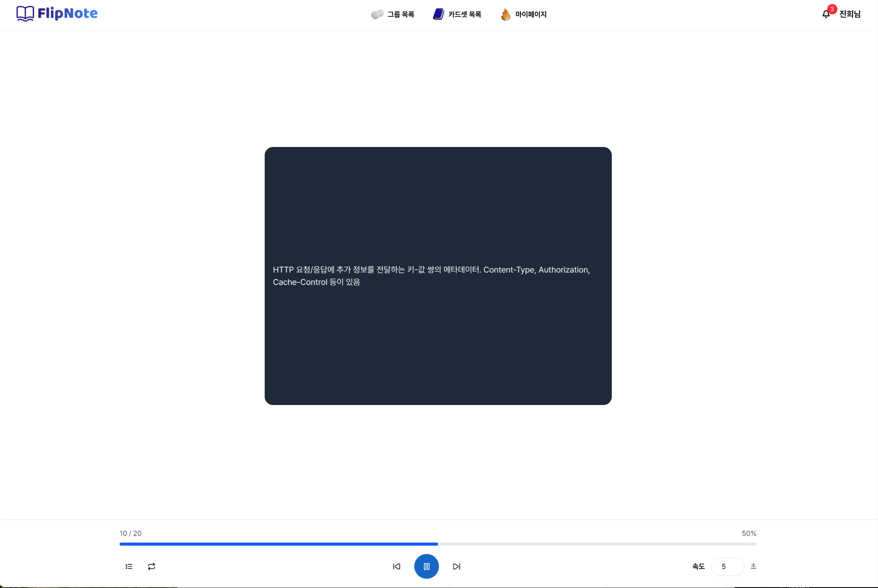Toggle the repeat loop button
Screen dimensions: 878x588
[151, 567]
